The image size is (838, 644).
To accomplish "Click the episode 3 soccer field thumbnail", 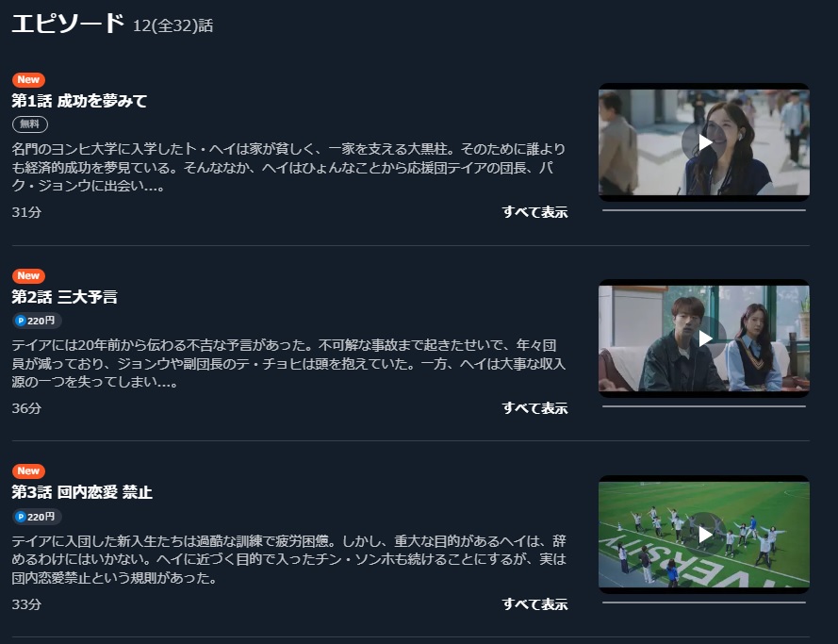I will point(704,535).
